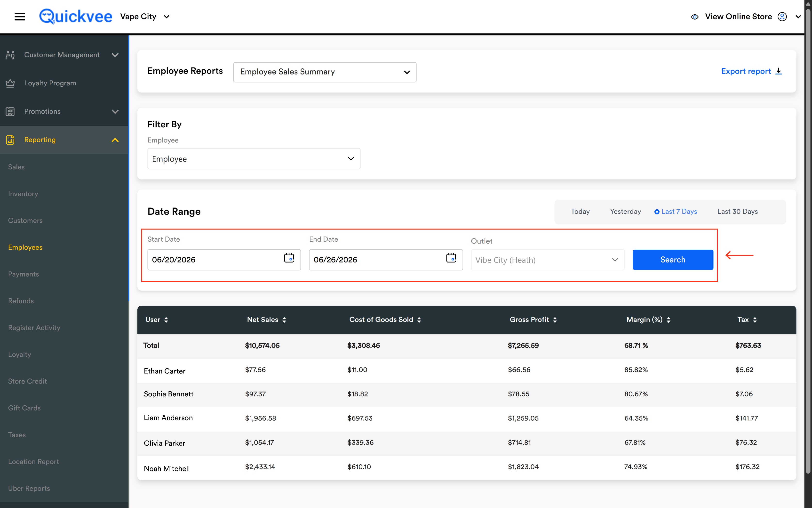The image size is (812, 508).
Task: Select the Last 30 Days range
Action: pos(737,212)
